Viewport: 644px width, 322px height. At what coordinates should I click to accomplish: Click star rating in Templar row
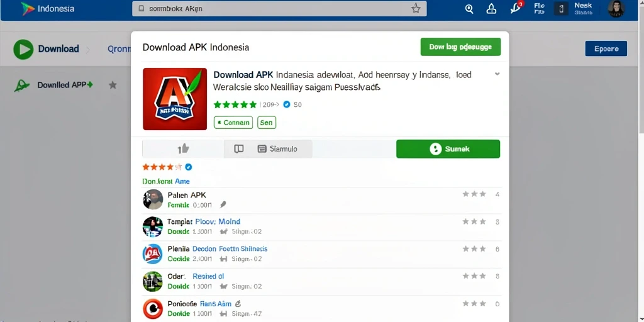point(474,222)
